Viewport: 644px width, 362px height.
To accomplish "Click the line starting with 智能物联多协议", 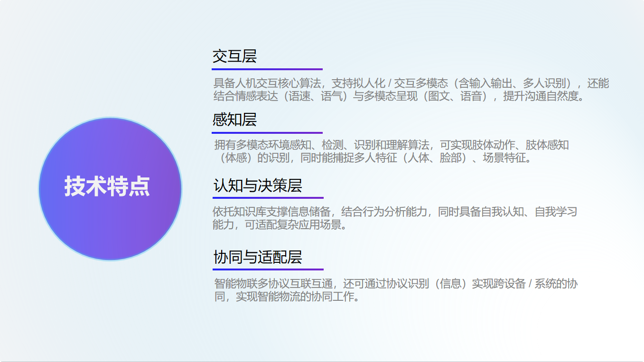I will coord(395,284).
